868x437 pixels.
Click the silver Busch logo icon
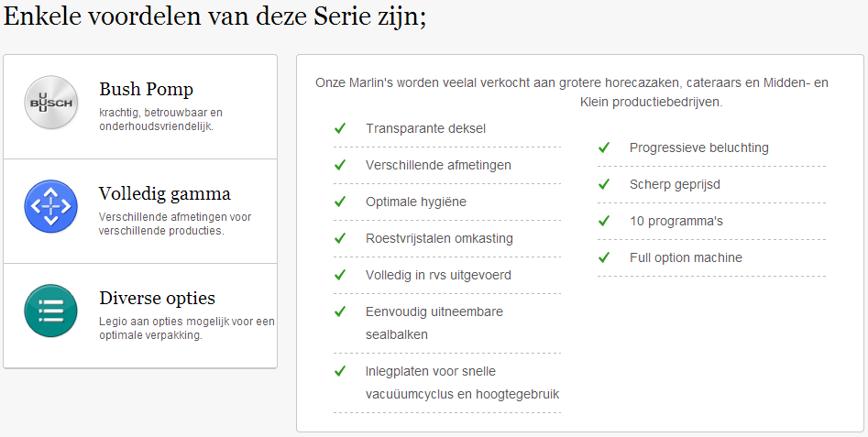pos(51,103)
